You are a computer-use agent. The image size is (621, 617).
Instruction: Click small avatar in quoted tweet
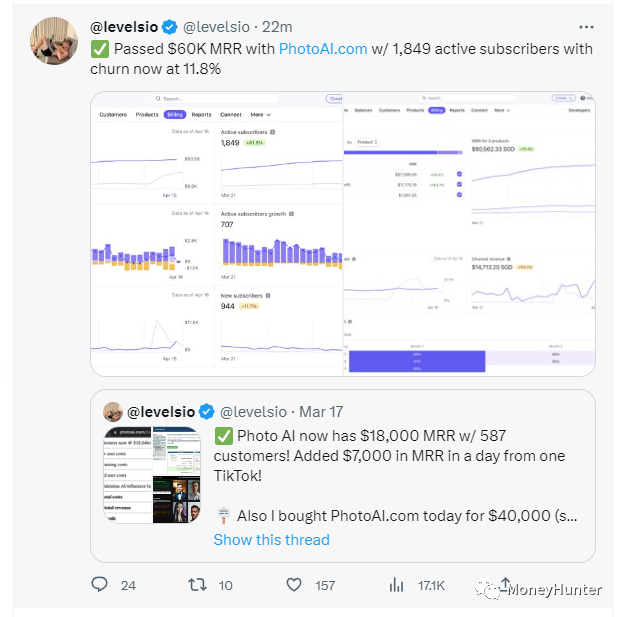(113, 411)
